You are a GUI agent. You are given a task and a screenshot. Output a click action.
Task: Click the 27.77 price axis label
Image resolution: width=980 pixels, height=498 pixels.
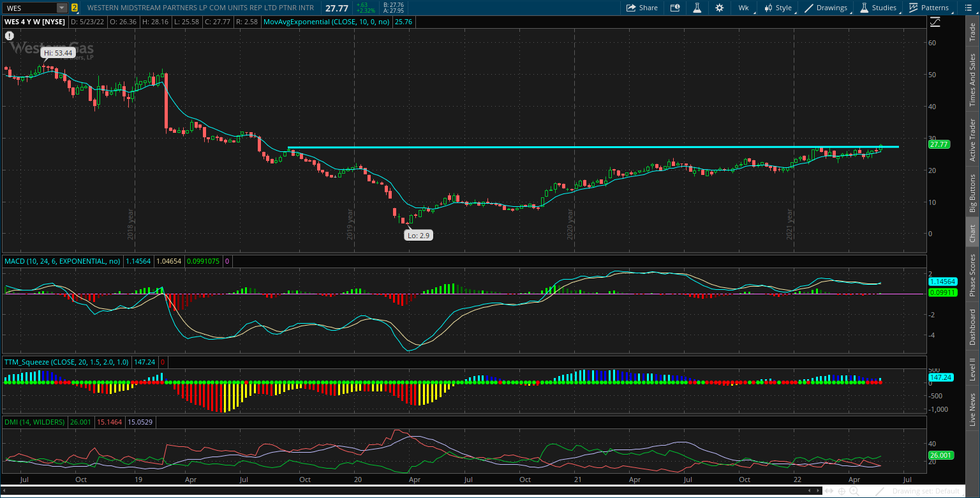coord(939,144)
